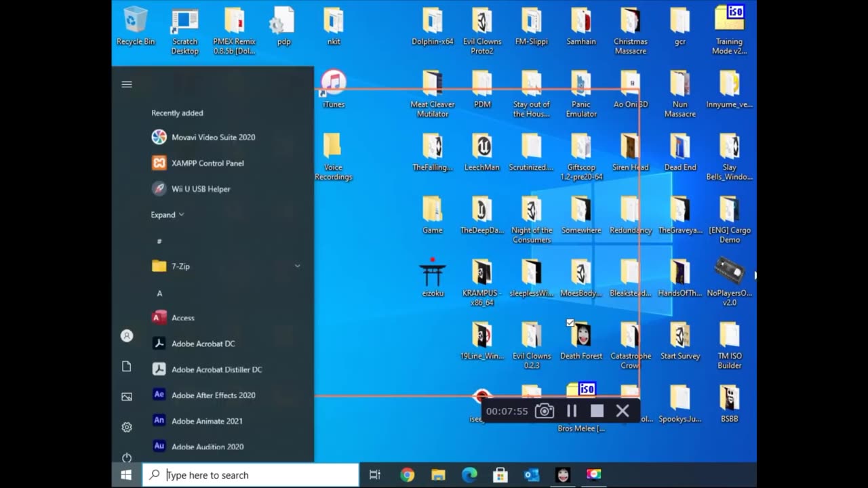Stop the screen recording

[597, 411]
